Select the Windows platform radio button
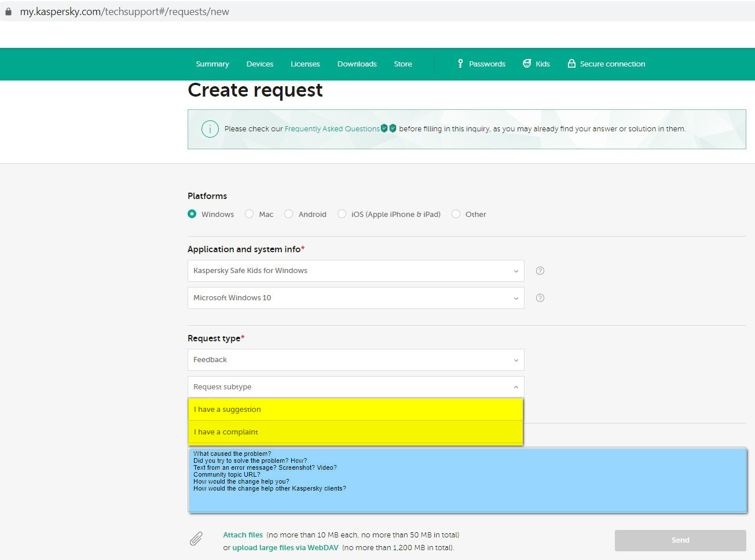This screenshot has width=755, height=560. click(x=192, y=214)
